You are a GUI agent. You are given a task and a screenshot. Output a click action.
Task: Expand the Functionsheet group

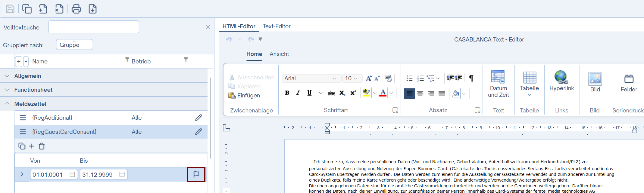coord(7,90)
